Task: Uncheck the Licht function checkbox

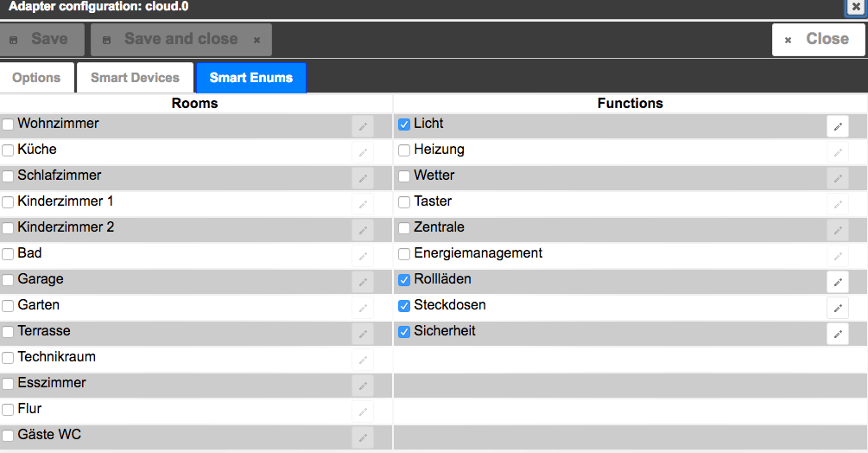Action: point(404,124)
